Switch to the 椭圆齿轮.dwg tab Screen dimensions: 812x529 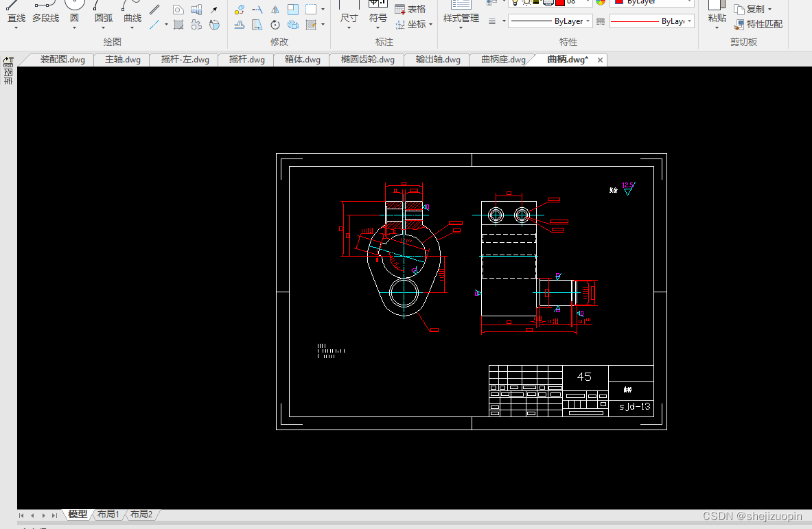368,60
